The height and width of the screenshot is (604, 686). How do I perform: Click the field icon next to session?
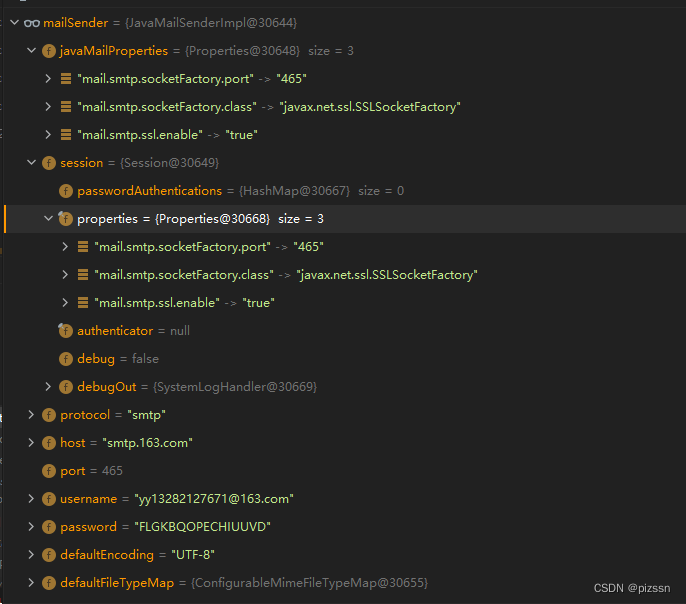point(49,163)
